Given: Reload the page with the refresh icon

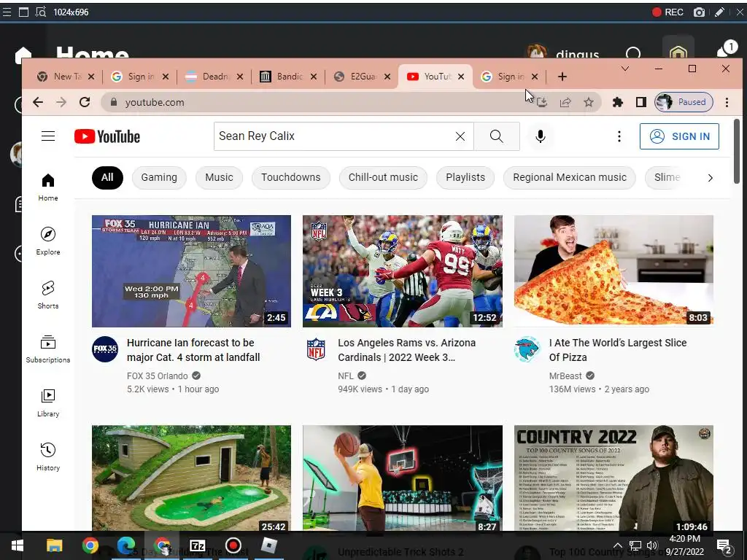Looking at the screenshot, I should (x=85, y=102).
